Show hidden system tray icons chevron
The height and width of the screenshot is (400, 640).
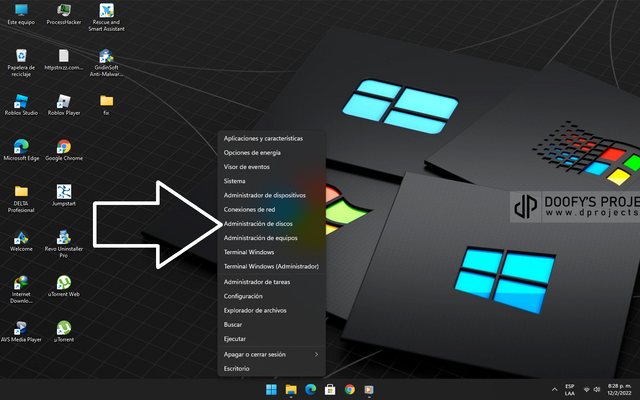[x=554, y=389]
